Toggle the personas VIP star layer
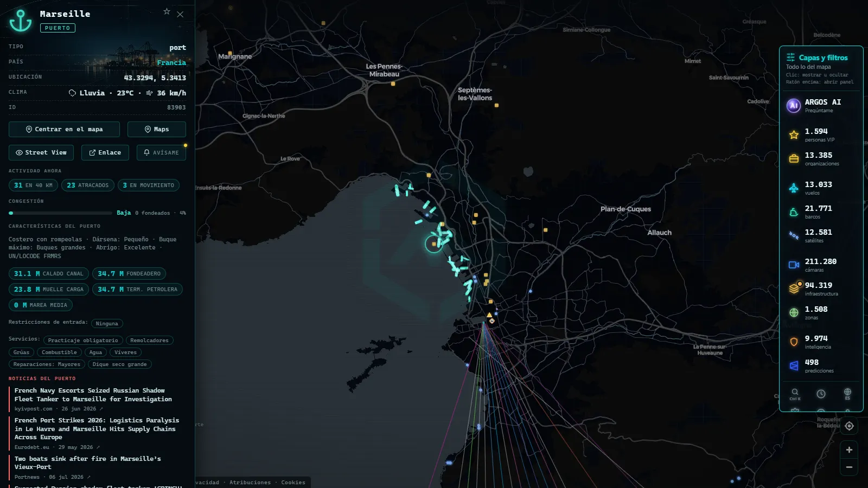 (x=794, y=134)
